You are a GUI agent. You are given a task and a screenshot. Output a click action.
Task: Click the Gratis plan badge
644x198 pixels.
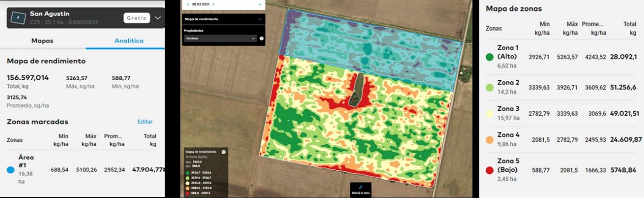137,18
